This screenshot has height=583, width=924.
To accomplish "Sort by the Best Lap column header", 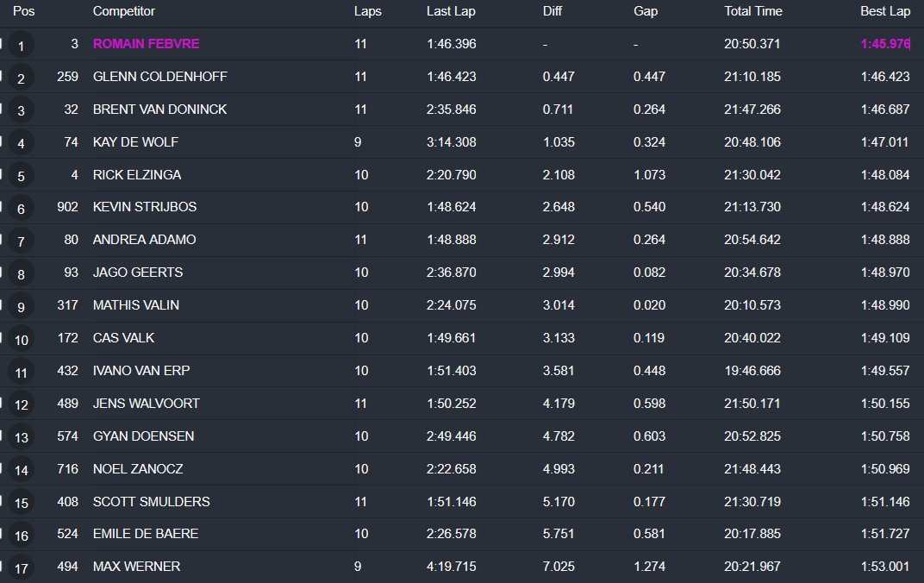I will (884, 11).
